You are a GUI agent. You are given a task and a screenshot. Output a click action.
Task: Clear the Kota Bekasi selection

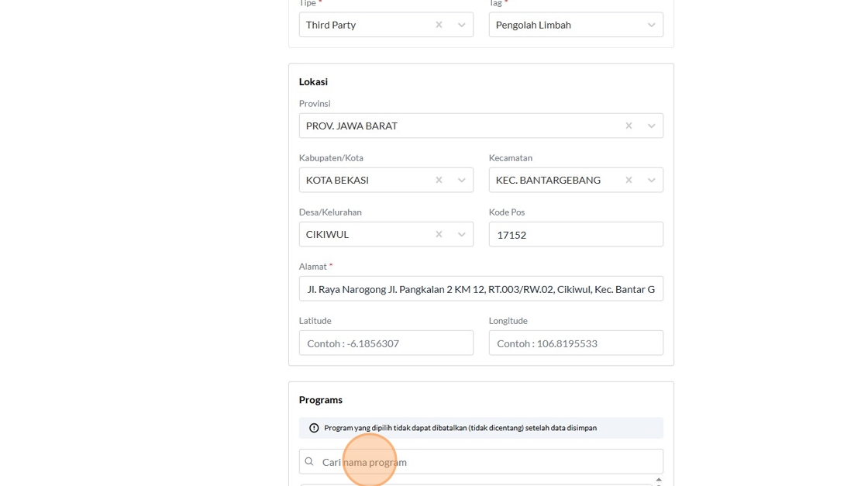(x=439, y=180)
